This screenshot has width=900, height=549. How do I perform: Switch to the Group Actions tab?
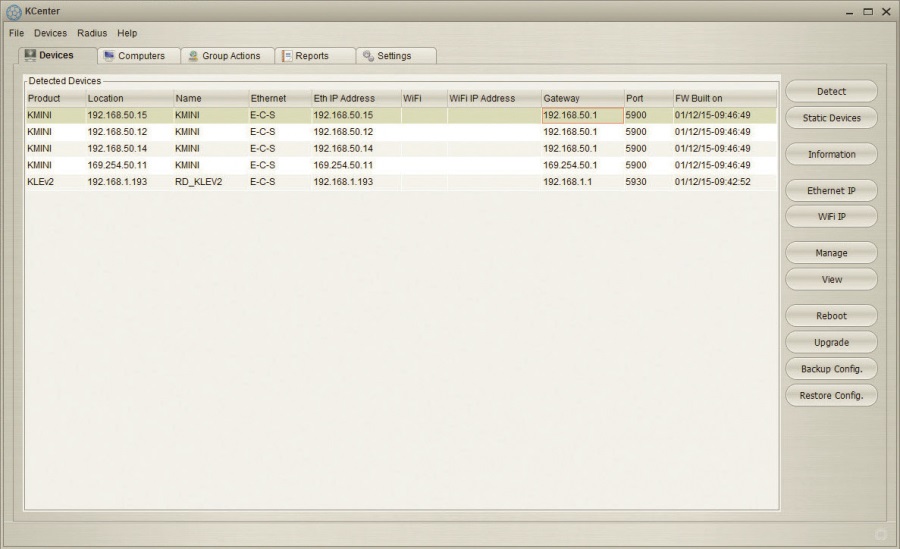pos(228,56)
